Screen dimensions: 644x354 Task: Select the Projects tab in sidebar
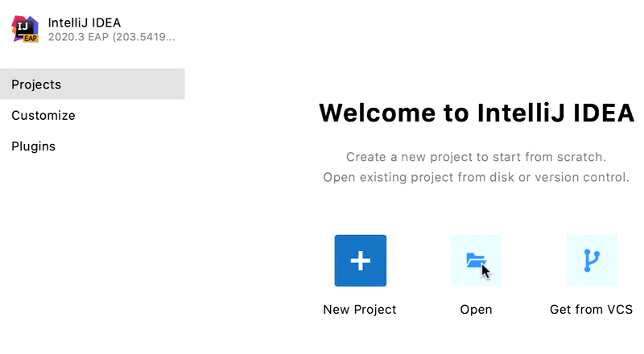click(x=36, y=84)
